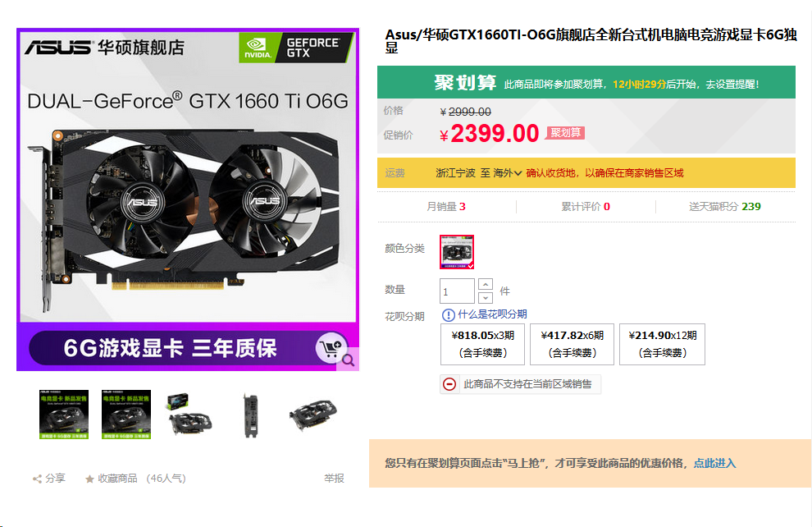The image size is (812, 527).
Task: Select the boxed graphics card thumbnail
Action: [189, 415]
